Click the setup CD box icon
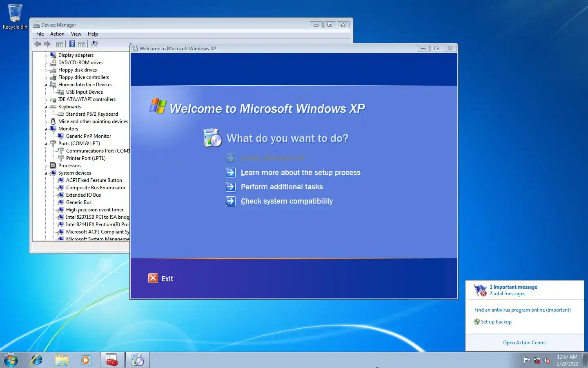This screenshot has width=588, height=368. pos(212,138)
